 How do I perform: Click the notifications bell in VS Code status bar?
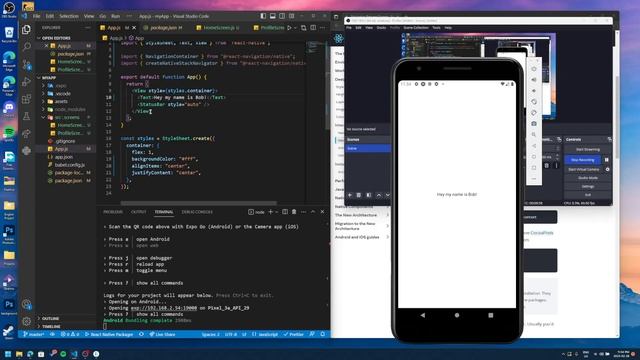click(322, 334)
